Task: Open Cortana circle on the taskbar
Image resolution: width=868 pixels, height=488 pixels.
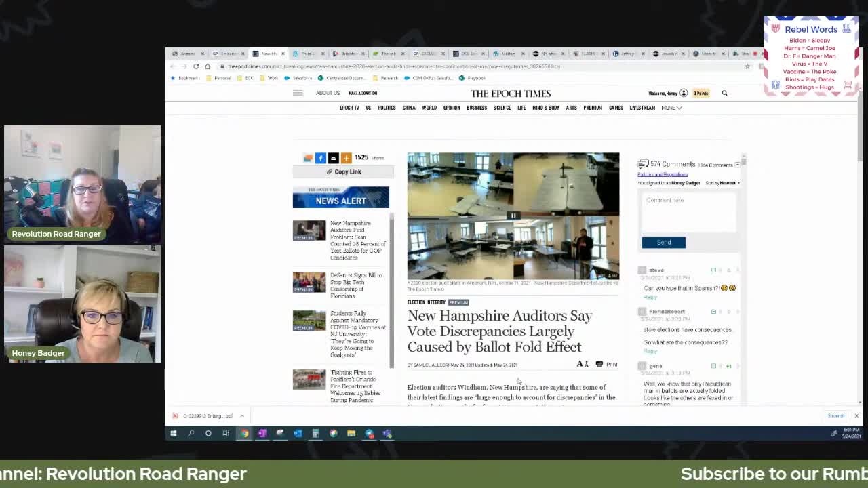Action: click(208, 434)
